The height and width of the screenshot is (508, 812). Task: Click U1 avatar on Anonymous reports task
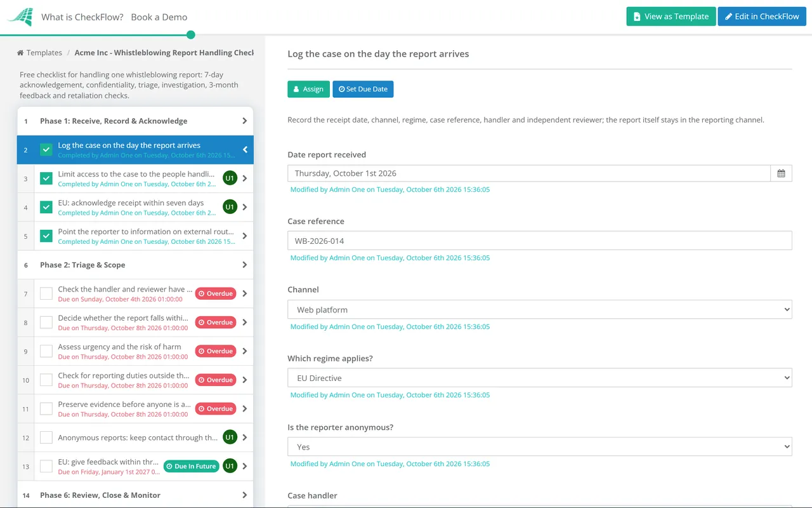pyautogui.click(x=230, y=438)
